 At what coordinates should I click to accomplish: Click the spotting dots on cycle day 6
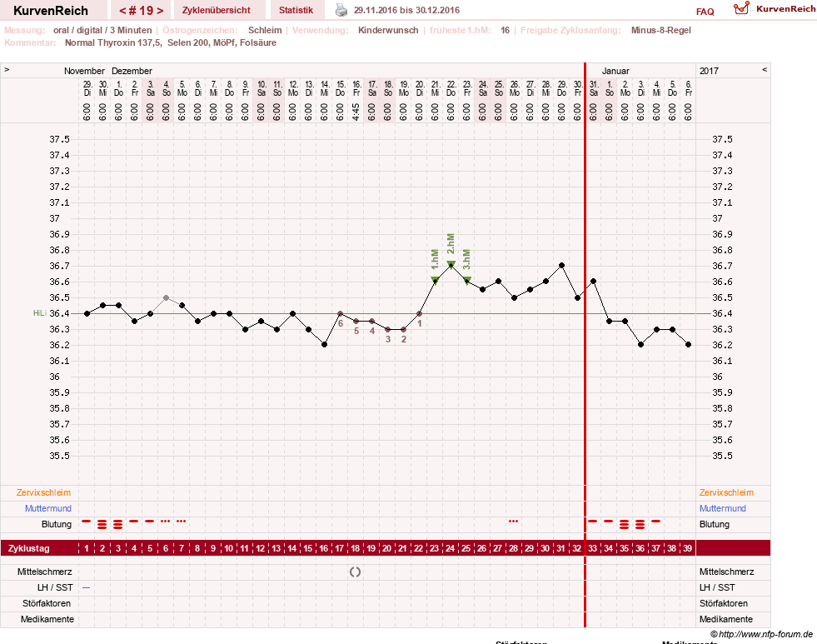pyautogui.click(x=165, y=521)
